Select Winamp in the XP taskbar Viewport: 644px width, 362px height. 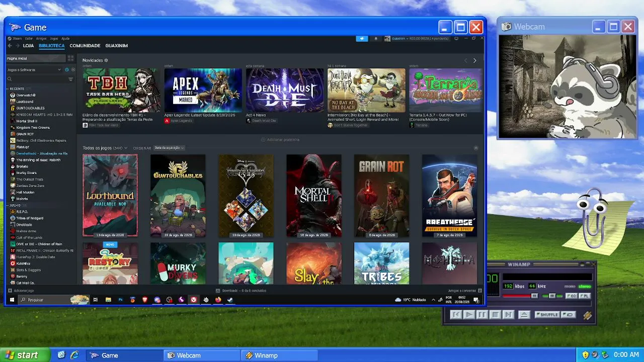280,355
